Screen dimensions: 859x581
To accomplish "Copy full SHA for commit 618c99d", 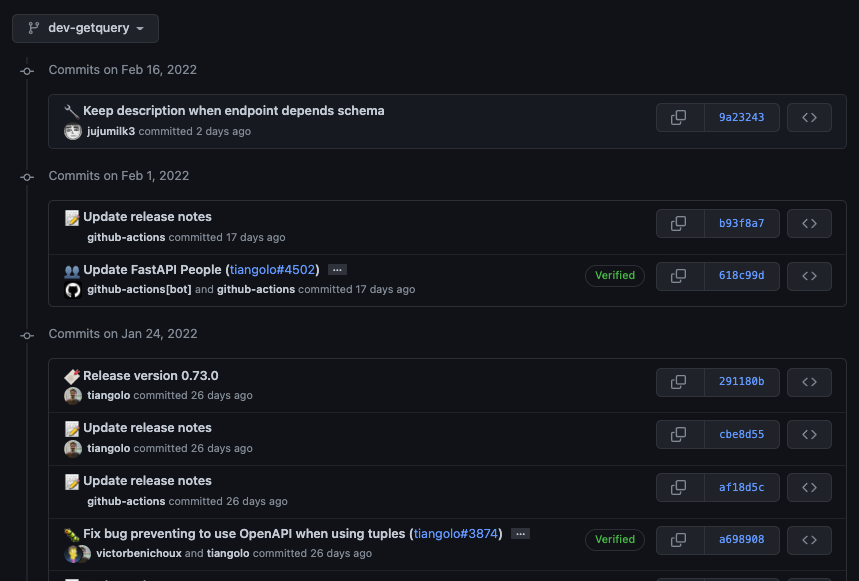I will click(x=679, y=275).
